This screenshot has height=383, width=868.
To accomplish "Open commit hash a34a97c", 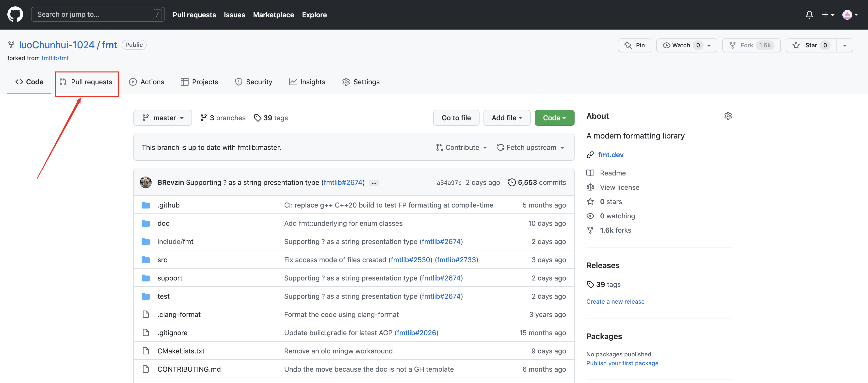I will pyautogui.click(x=449, y=183).
